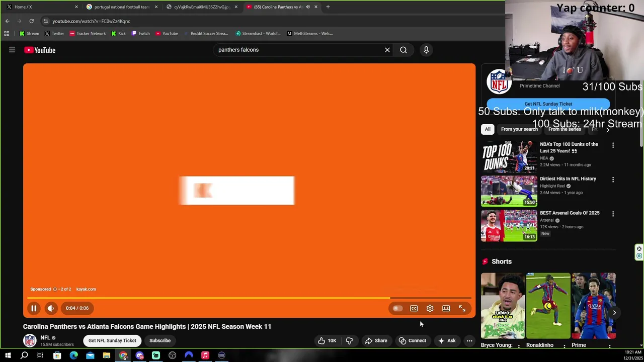644x362 pixels.
Task: Click Get NFL Sunday Ticket beside channel name
Action: [x=112, y=340]
